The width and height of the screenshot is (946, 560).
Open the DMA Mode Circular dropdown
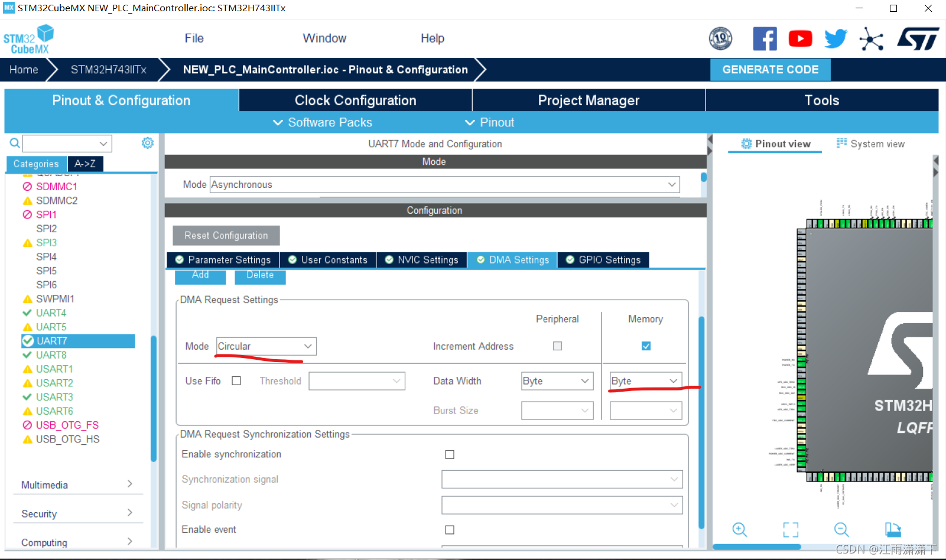[266, 346]
